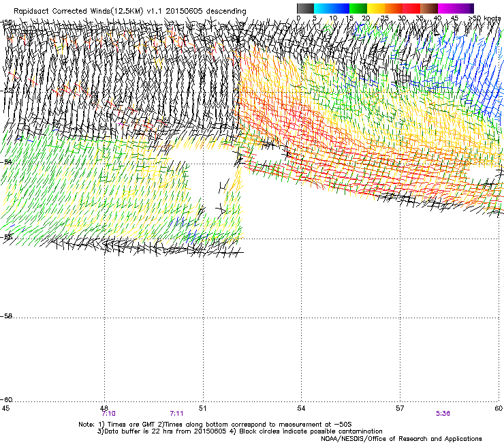Image resolution: width=504 pixels, height=443 pixels.
Task: Click the '48' longitude label on bottom axis
Action: 104,408
